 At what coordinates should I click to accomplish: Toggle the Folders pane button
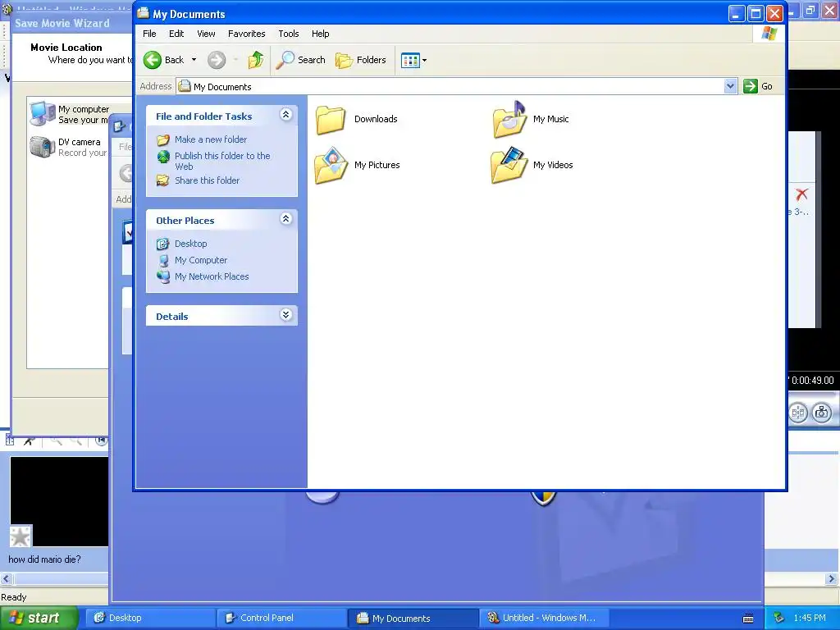pos(361,60)
